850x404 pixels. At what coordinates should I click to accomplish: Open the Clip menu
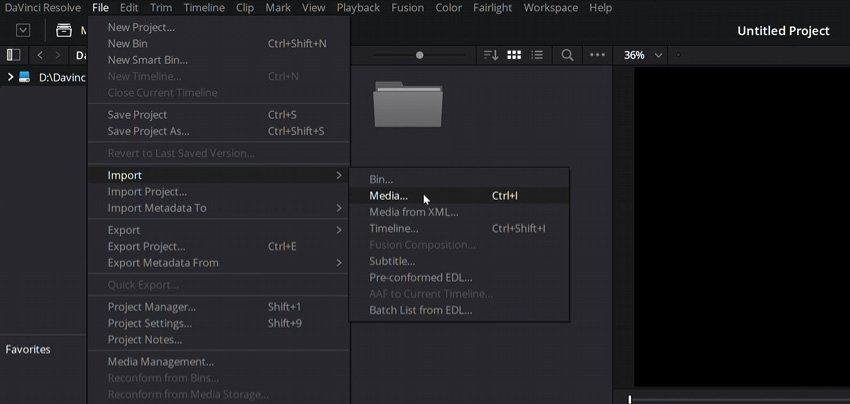(x=245, y=8)
